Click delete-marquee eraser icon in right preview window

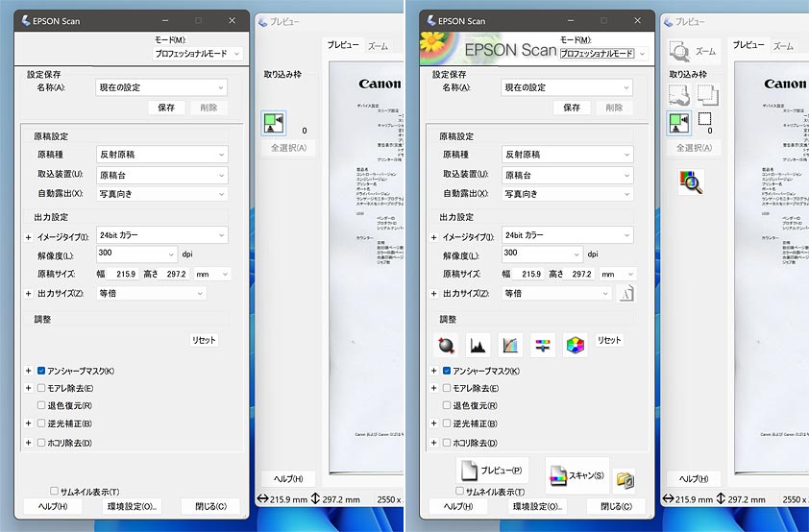(679, 95)
